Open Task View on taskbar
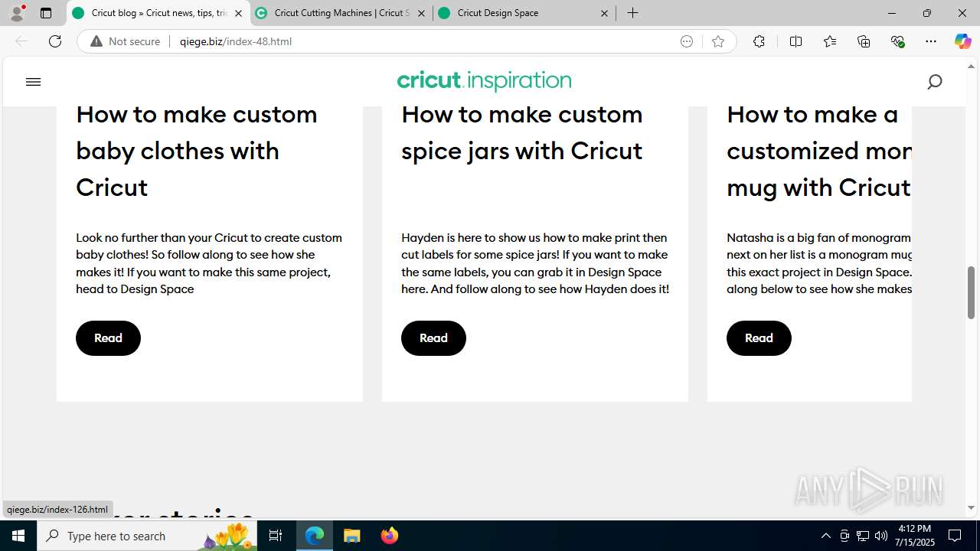Screen dimensions: 980x551 click(x=276, y=536)
